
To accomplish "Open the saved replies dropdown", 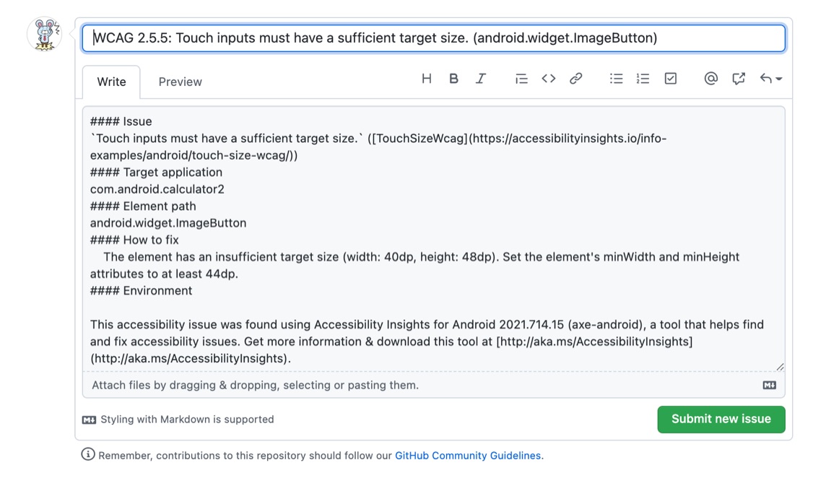I will [770, 79].
